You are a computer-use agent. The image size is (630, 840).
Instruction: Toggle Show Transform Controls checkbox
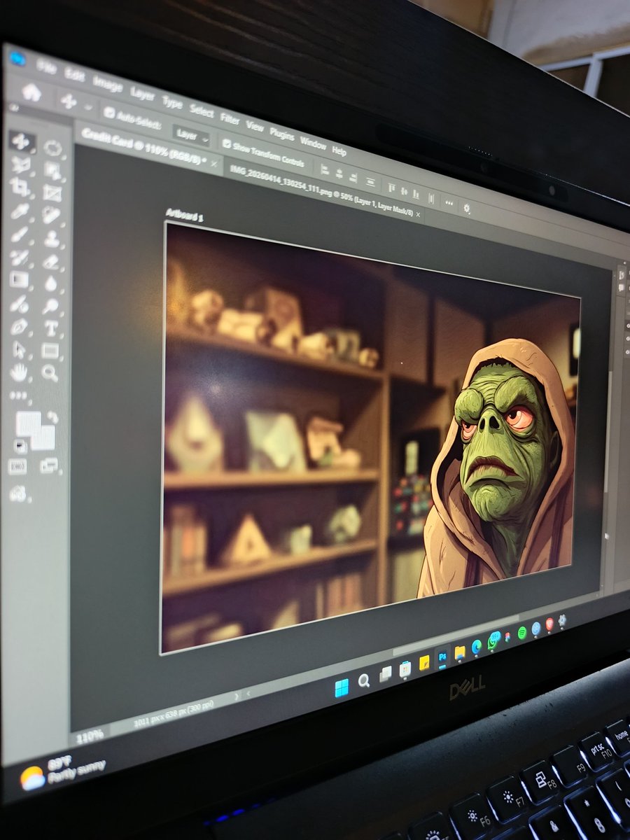pyautogui.click(x=227, y=143)
